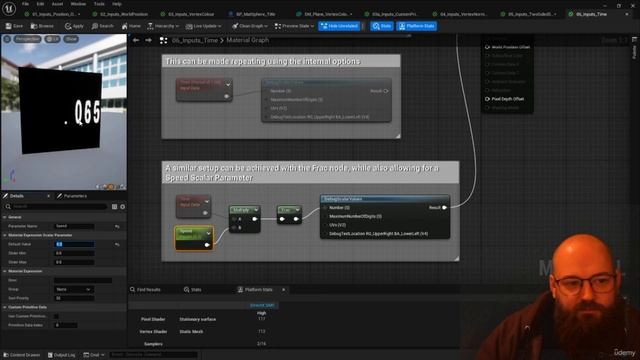Click the Parameter Name input field
The image size is (640, 360).
click(74, 226)
